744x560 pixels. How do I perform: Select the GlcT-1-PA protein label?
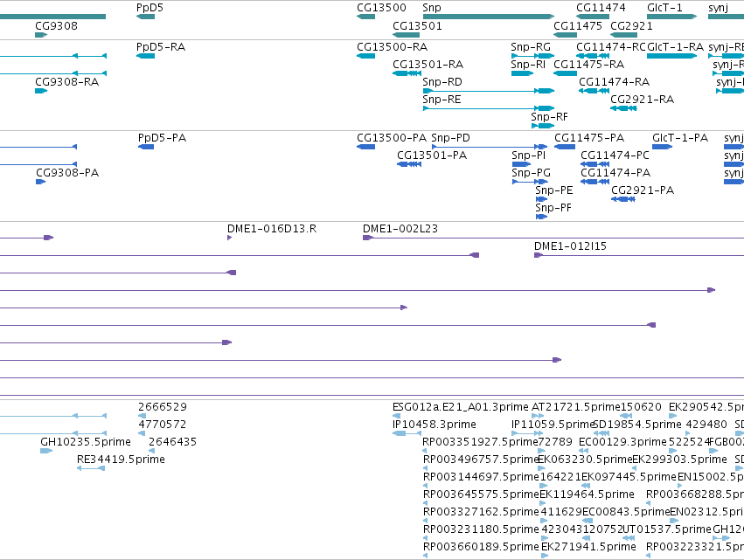[x=680, y=138]
